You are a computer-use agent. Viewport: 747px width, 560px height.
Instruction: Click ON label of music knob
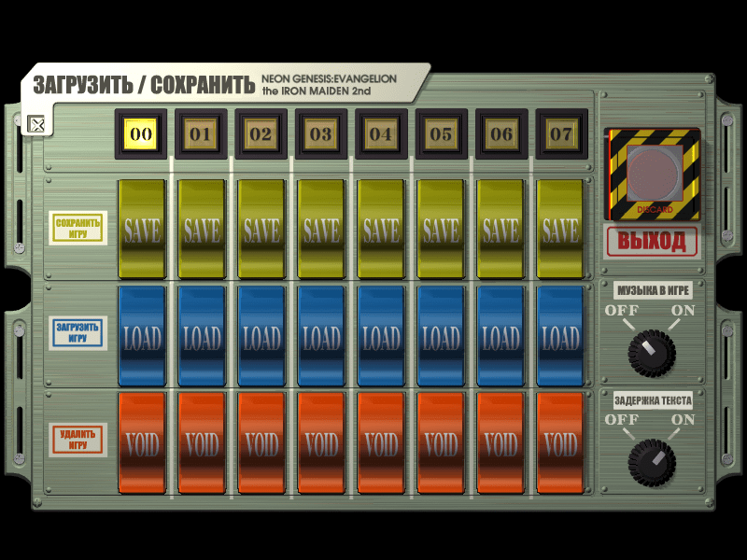coord(683,311)
